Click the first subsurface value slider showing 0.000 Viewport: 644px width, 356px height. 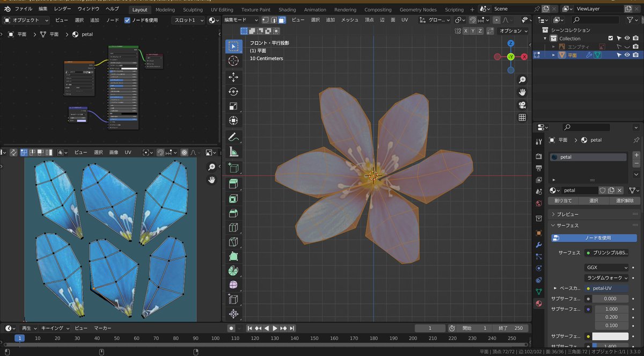(610, 299)
